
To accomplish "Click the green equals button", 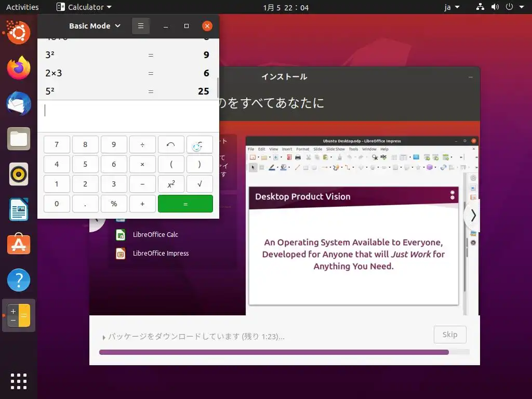I will tap(185, 204).
